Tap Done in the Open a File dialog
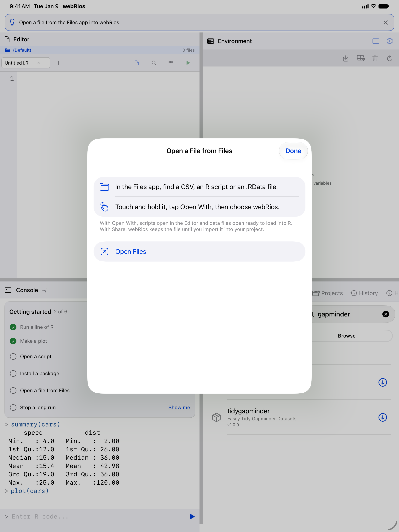 293,151
